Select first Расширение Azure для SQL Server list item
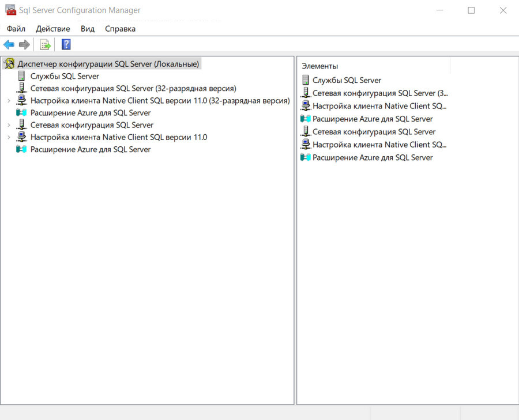The height and width of the screenshot is (420, 519). (373, 119)
